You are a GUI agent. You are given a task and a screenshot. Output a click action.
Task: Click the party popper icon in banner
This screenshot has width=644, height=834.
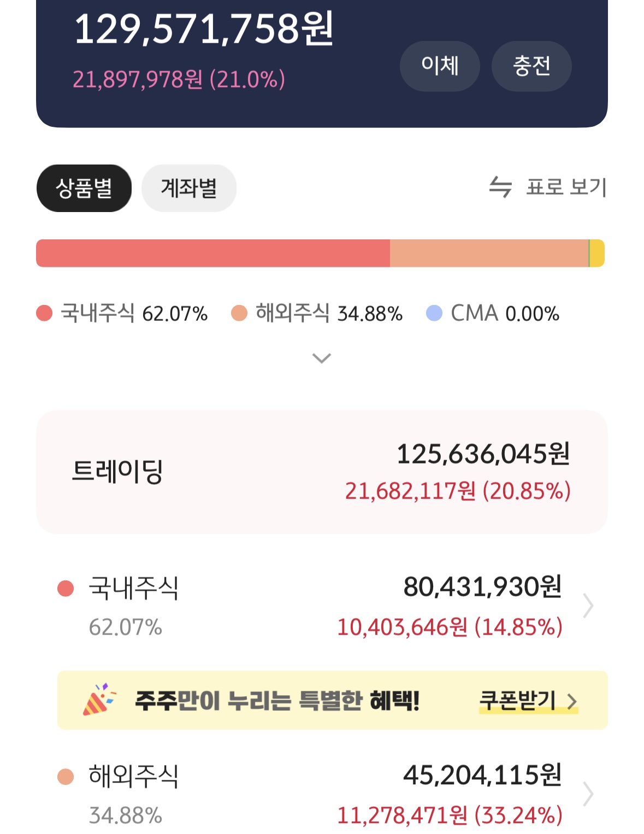point(99,699)
